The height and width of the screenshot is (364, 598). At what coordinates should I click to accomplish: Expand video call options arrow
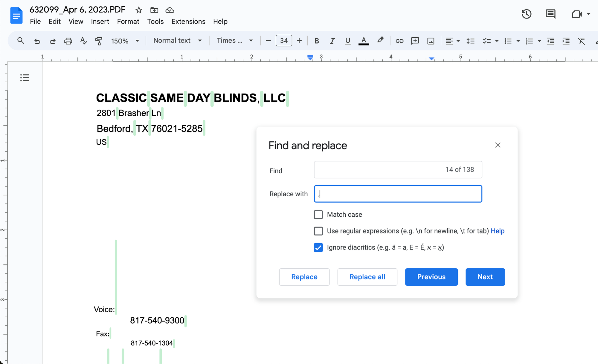(x=588, y=14)
